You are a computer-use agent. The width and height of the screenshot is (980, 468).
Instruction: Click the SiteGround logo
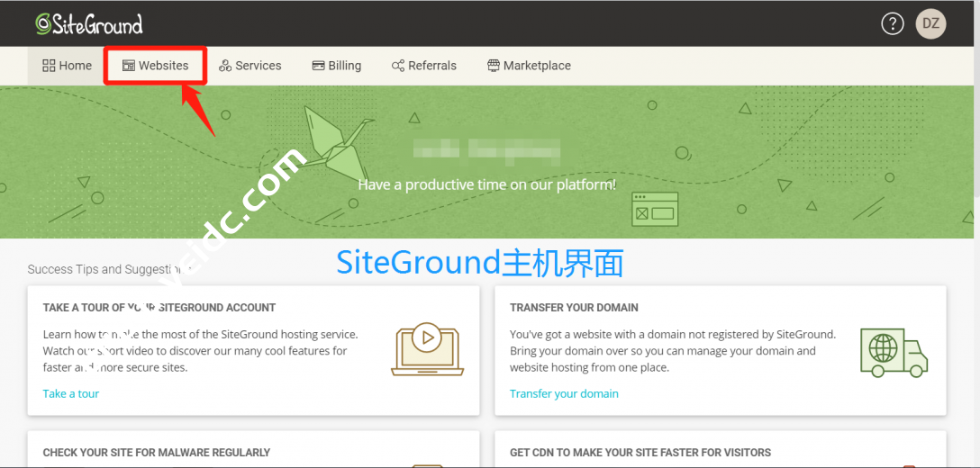pyautogui.click(x=89, y=24)
